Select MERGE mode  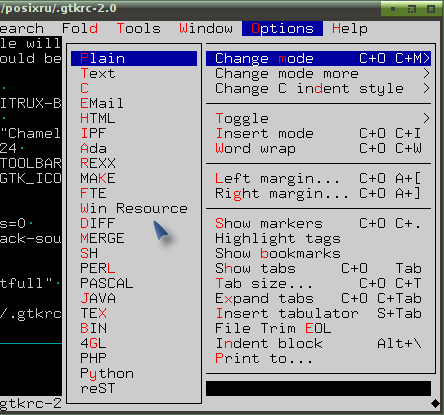coord(134,238)
